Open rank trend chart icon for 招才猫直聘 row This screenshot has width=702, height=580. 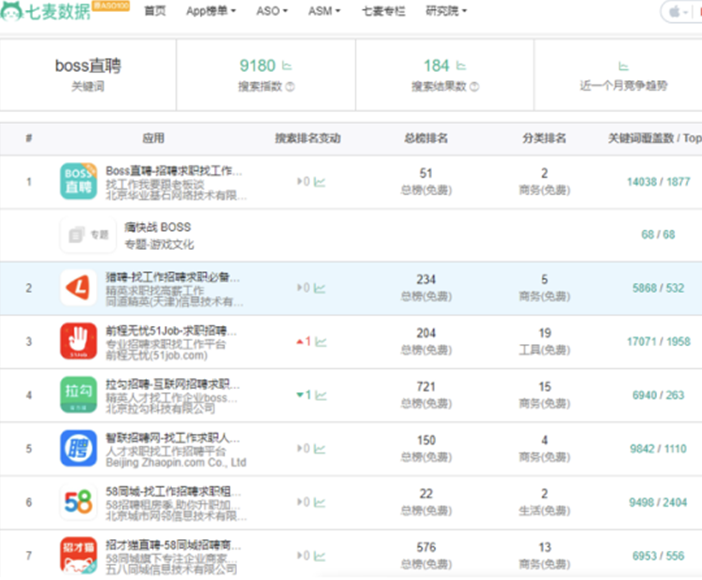(319, 556)
